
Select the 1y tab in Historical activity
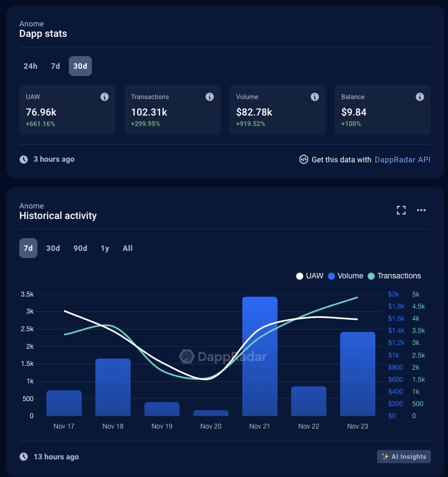coord(105,248)
